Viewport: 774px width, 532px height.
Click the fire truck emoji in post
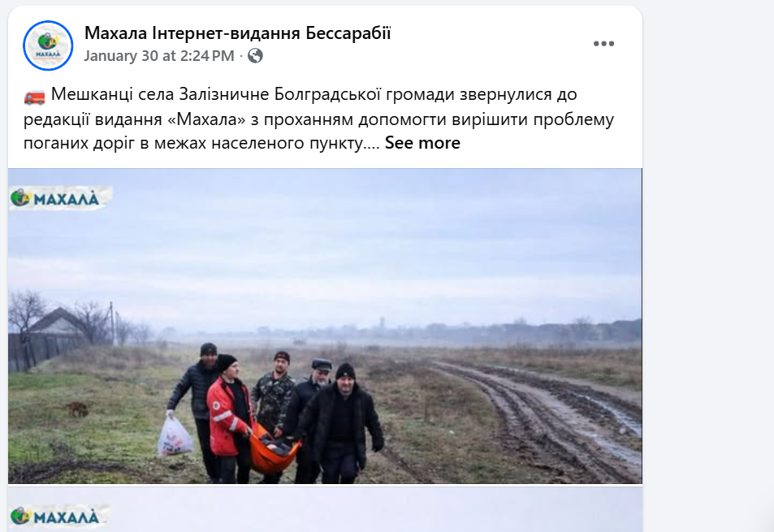click(34, 95)
